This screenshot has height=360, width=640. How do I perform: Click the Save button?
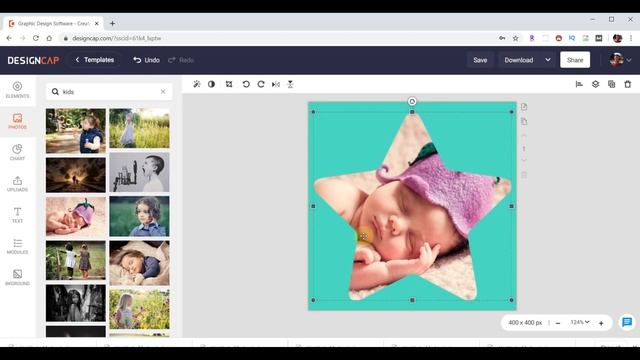[x=480, y=60]
